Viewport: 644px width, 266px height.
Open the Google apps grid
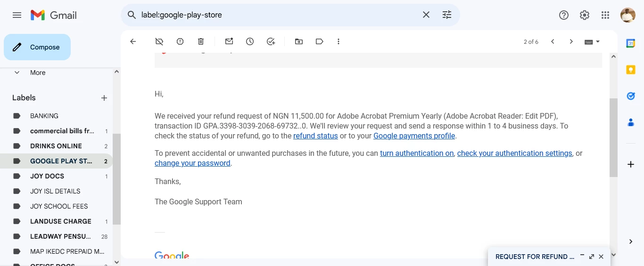click(605, 15)
